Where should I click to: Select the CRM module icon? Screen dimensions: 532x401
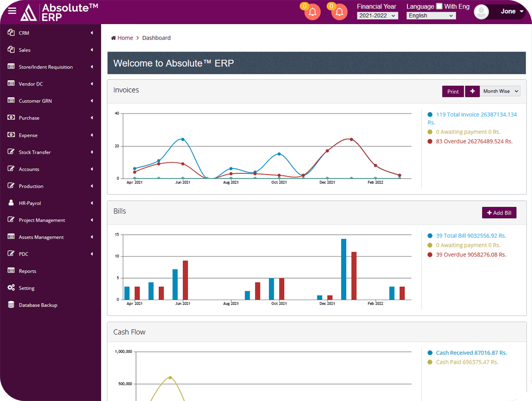pyautogui.click(x=11, y=33)
